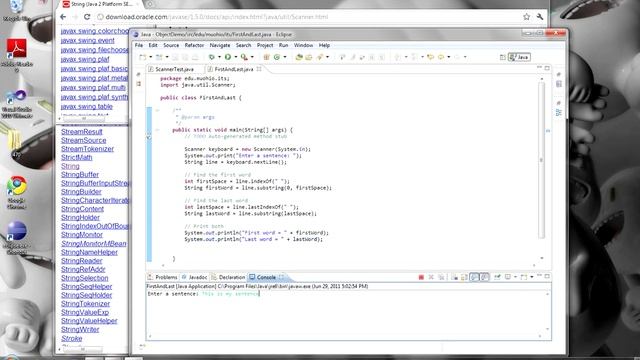Open the StringBuffer link in browser

pos(80,175)
